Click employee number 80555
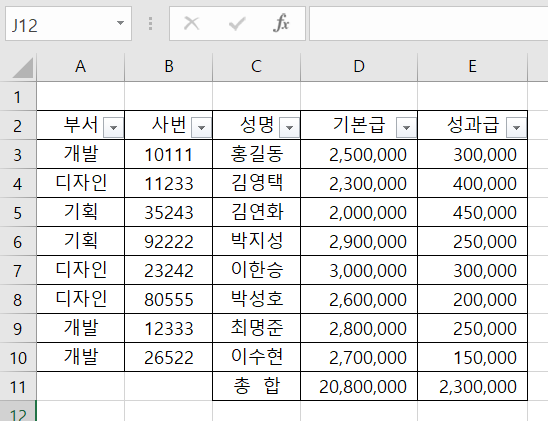This screenshot has height=421, width=548. pyautogui.click(x=169, y=299)
